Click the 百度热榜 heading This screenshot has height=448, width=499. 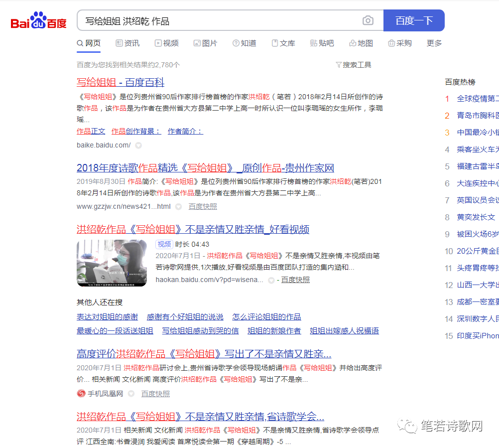(x=460, y=82)
